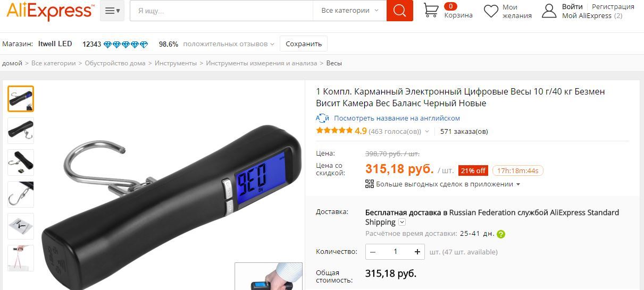Screen dimensions: 644x290
Task: Click the QR code app deals icon
Action: pyautogui.click(x=370, y=184)
